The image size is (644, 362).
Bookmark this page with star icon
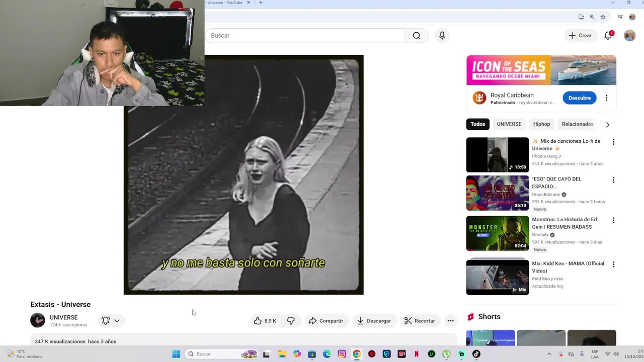[603, 17]
